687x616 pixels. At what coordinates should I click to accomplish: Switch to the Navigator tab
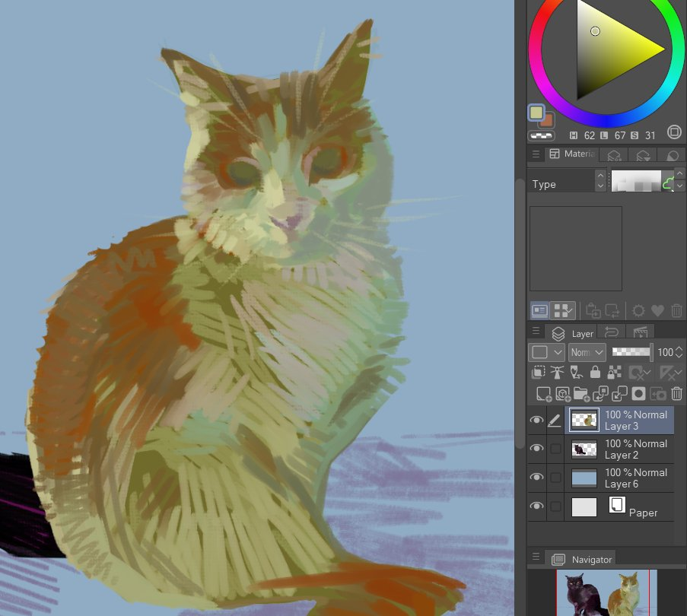(x=581, y=559)
